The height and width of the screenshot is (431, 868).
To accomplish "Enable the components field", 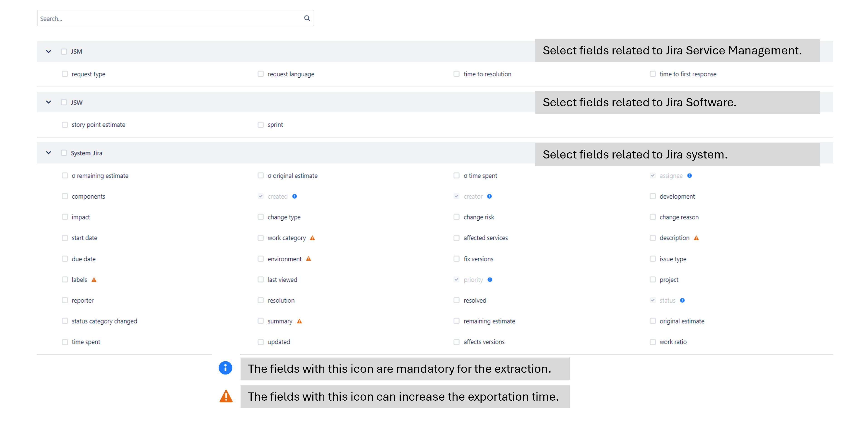I will pos(65,196).
